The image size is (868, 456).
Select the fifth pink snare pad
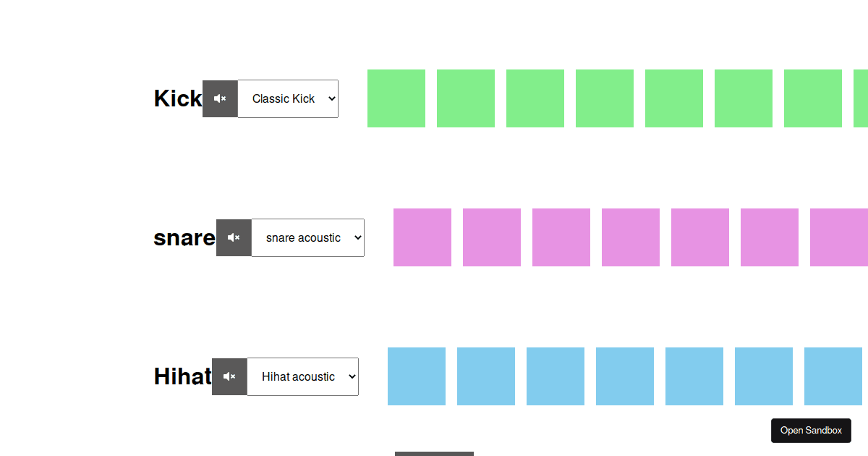coord(700,237)
